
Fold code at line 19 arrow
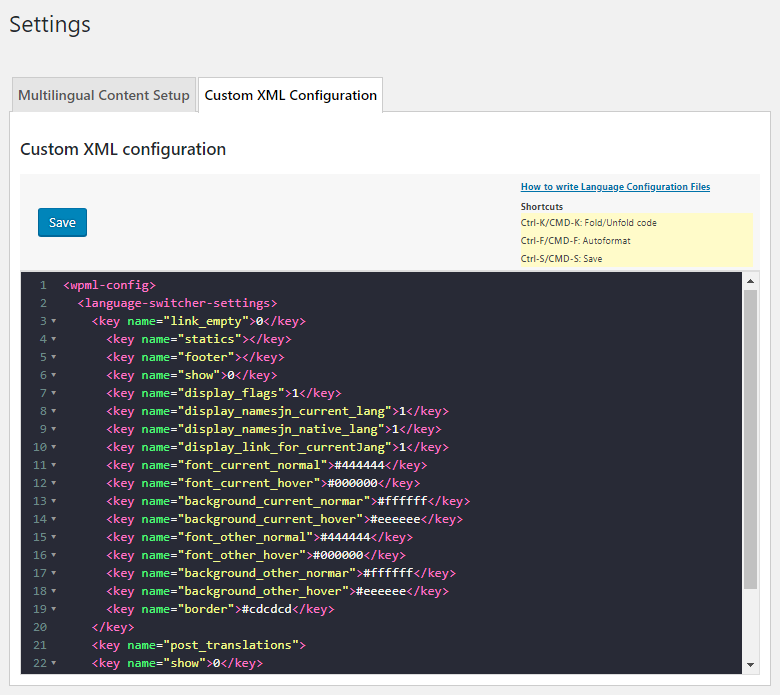(x=54, y=609)
